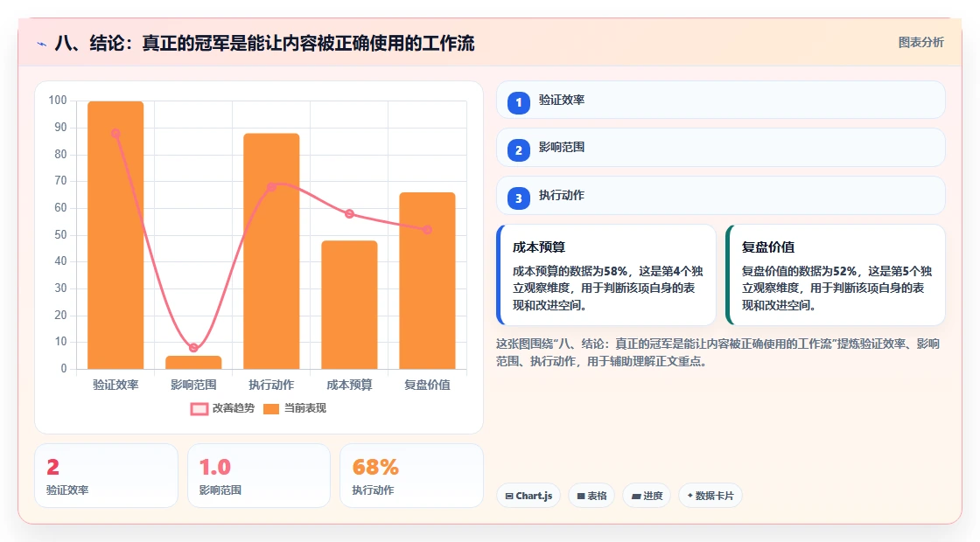Click the 复盘价值的数据为52% description text

(x=836, y=288)
